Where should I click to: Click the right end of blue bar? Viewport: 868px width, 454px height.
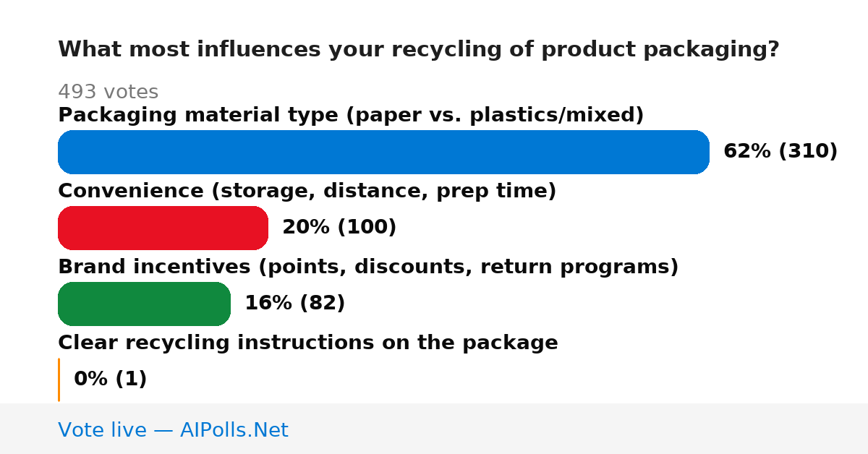click(x=702, y=152)
